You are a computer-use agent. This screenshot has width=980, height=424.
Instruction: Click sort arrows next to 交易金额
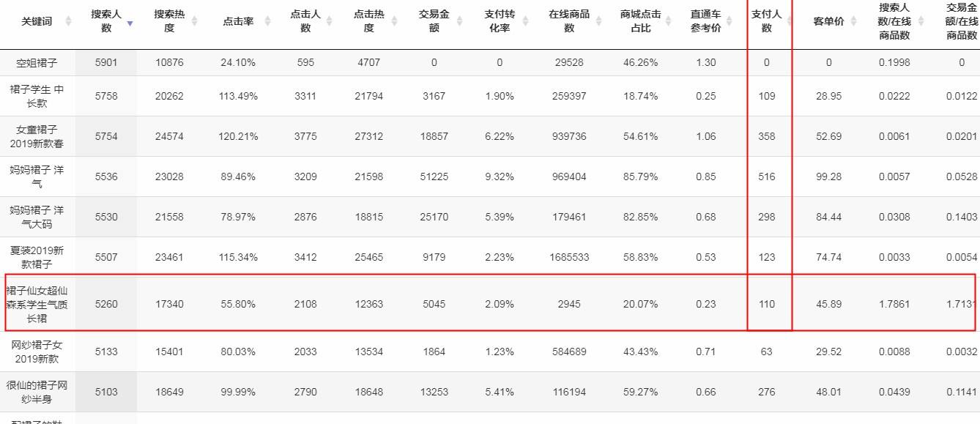pos(458,21)
